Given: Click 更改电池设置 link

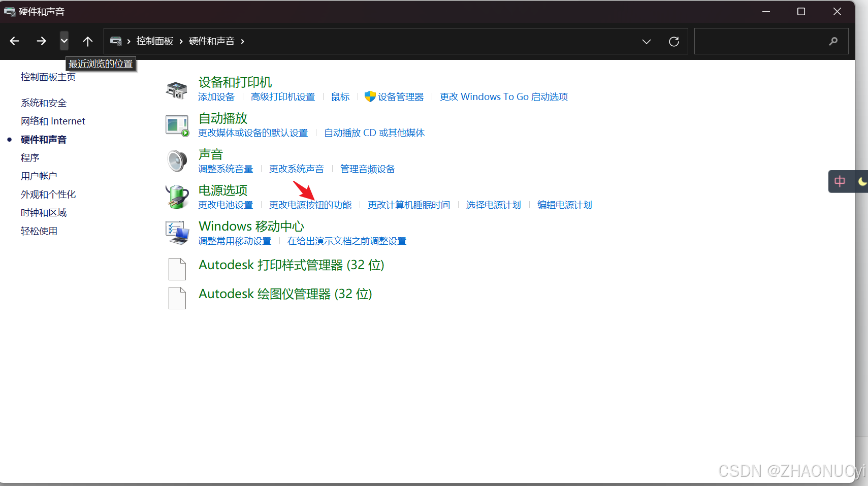Looking at the screenshot, I should 226,205.
